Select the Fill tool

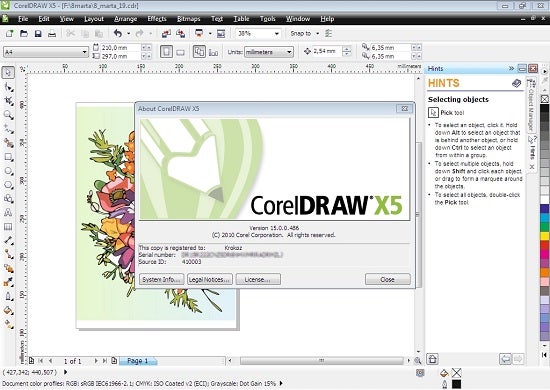click(x=8, y=310)
